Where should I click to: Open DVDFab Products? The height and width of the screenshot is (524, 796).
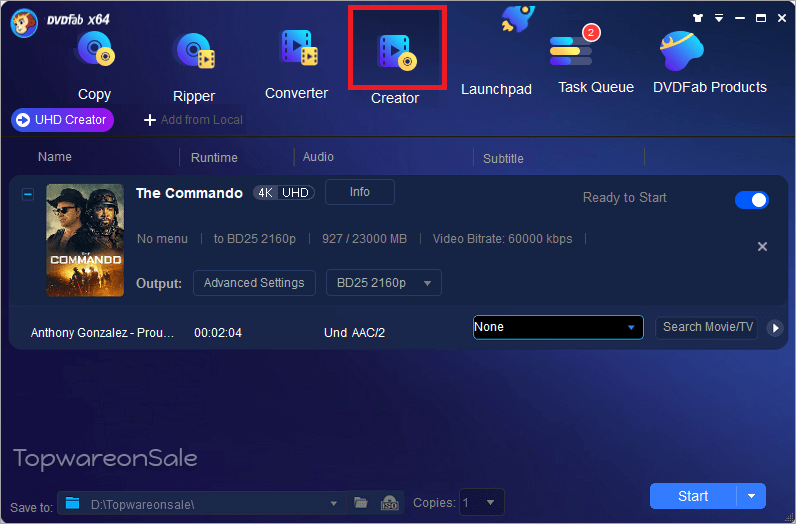click(710, 62)
